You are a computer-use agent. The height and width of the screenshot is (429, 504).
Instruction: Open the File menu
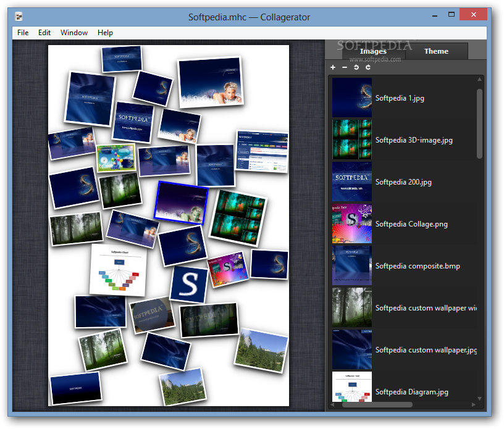23,33
